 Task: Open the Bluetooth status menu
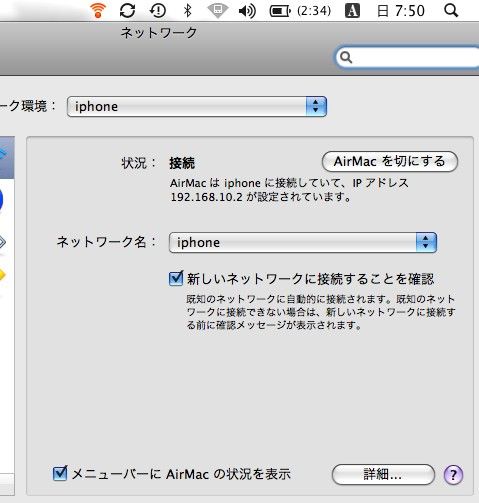(188, 10)
